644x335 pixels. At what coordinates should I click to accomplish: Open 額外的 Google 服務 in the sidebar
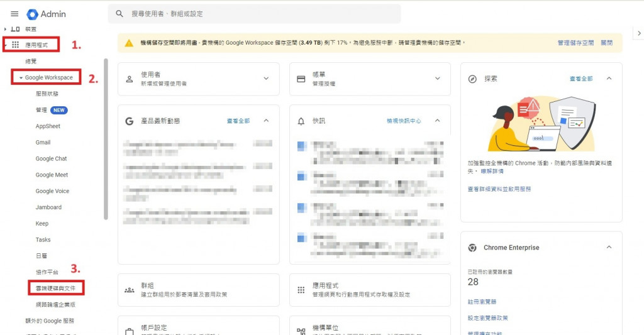click(50, 321)
